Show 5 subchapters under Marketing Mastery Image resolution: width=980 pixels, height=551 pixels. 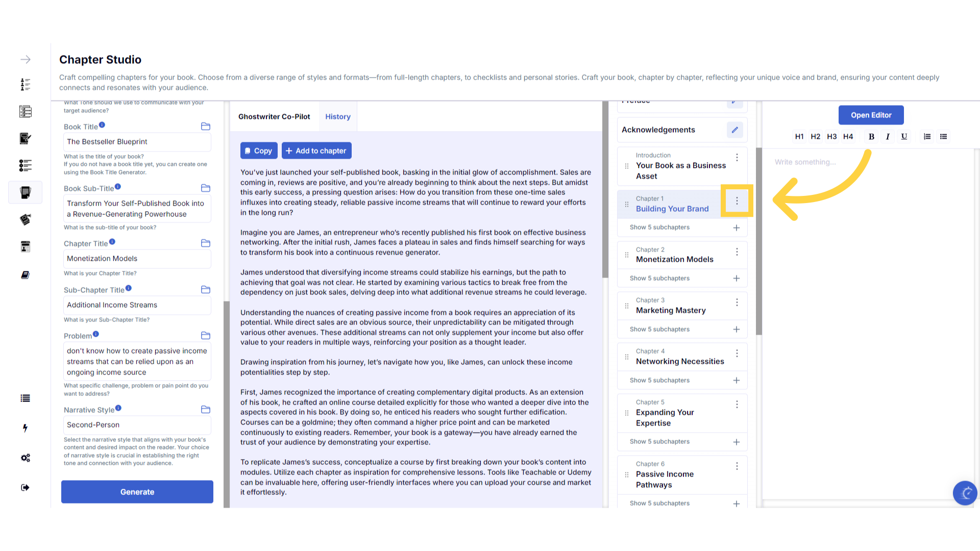[x=659, y=329]
